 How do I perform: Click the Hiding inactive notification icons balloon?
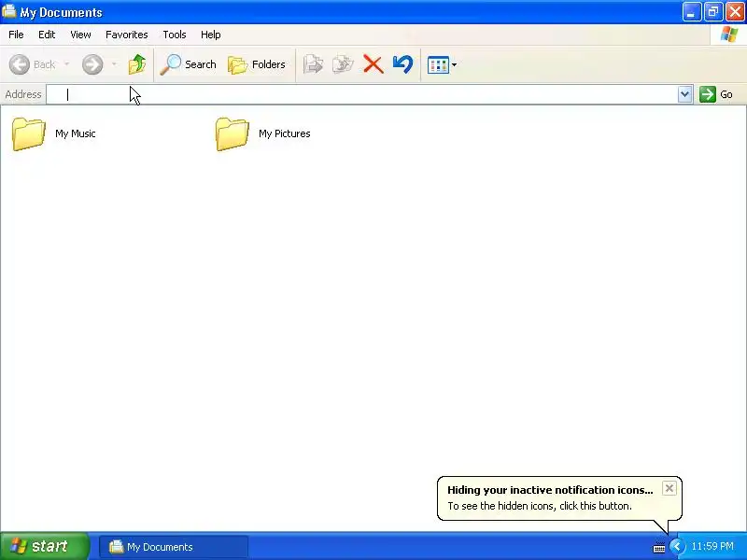[x=559, y=498]
